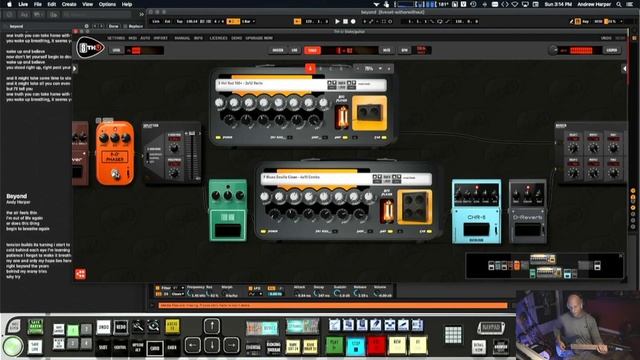Select the Mixer module at right
The height and width of the screenshot is (360, 640).
coord(591,153)
